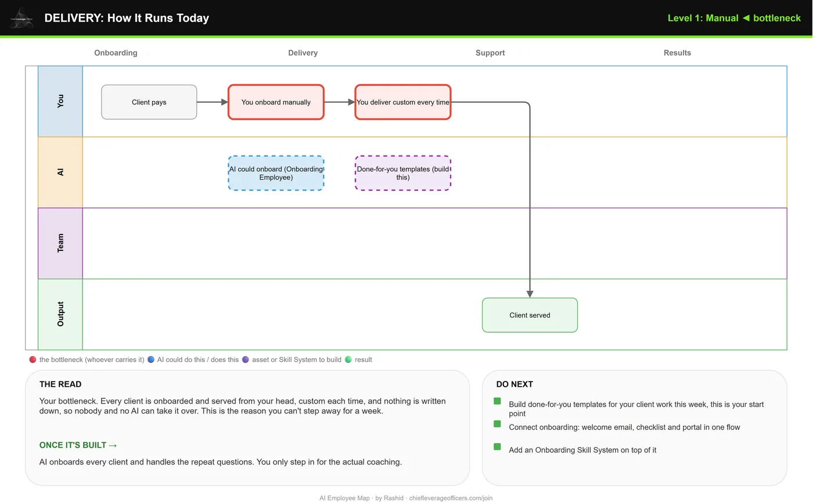Select the 'Results' column header
This screenshot has height=504, width=813.
click(x=677, y=53)
